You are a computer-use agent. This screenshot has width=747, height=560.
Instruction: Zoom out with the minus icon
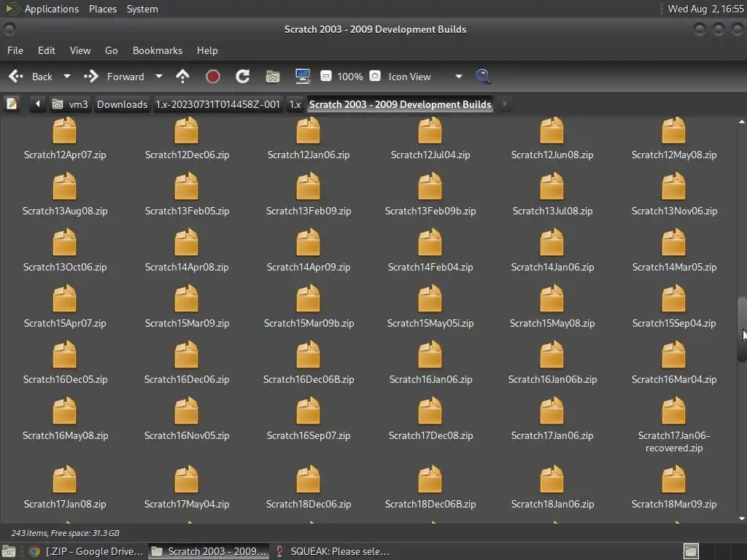point(326,76)
